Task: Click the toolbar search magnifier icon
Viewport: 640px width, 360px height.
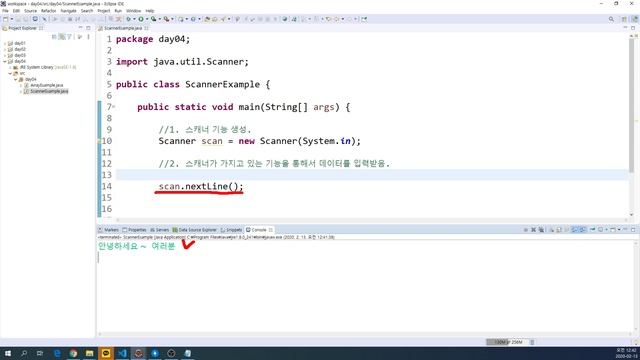Action: point(611,19)
